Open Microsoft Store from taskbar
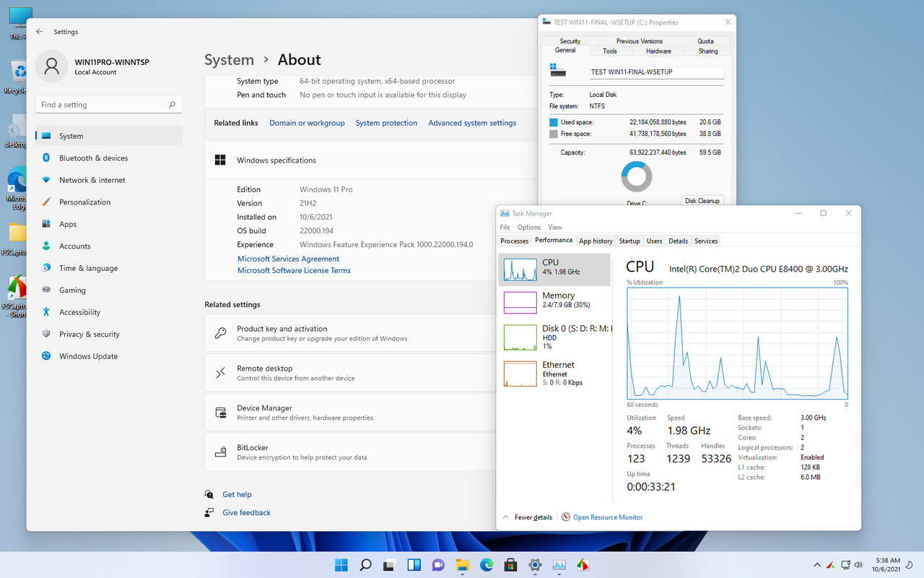The width and height of the screenshot is (924, 578). tap(510, 564)
